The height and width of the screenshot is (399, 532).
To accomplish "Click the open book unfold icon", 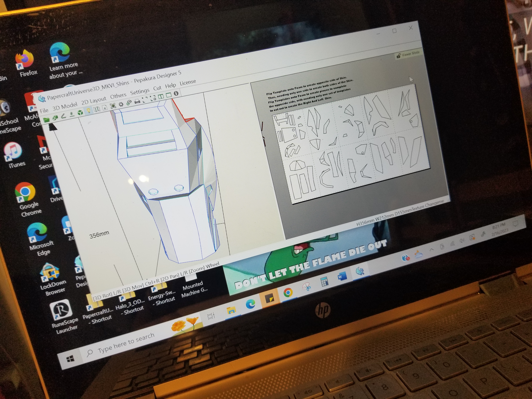I will pos(97,109).
